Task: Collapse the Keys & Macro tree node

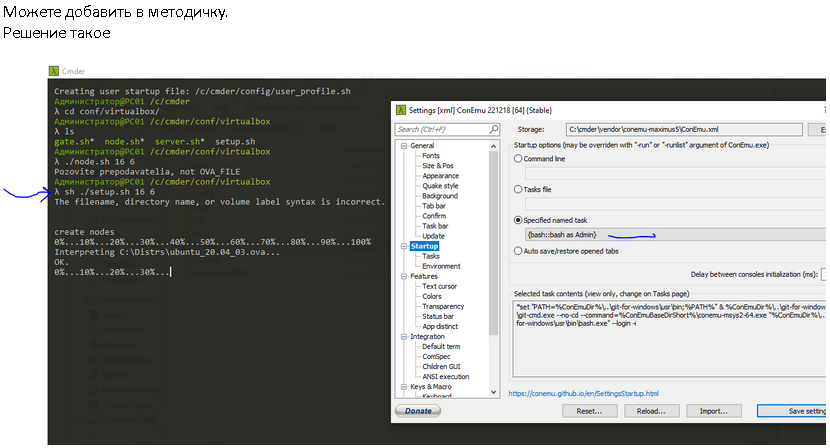Action: coord(403,386)
